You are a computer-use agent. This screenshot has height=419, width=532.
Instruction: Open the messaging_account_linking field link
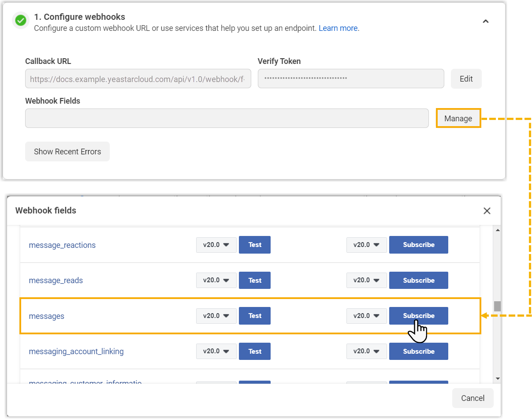pos(76,352)
